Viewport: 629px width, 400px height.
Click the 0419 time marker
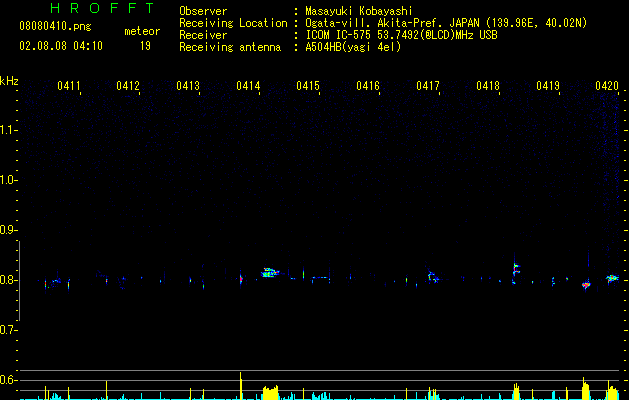548,86
